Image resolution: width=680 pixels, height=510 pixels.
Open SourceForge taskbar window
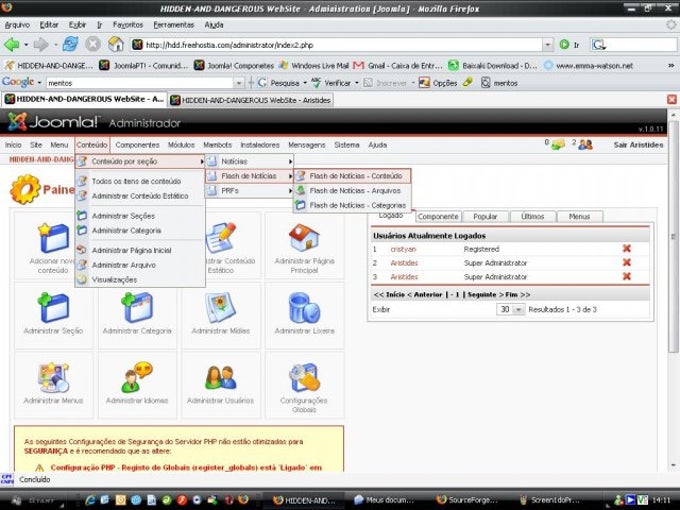pos(468,500)
